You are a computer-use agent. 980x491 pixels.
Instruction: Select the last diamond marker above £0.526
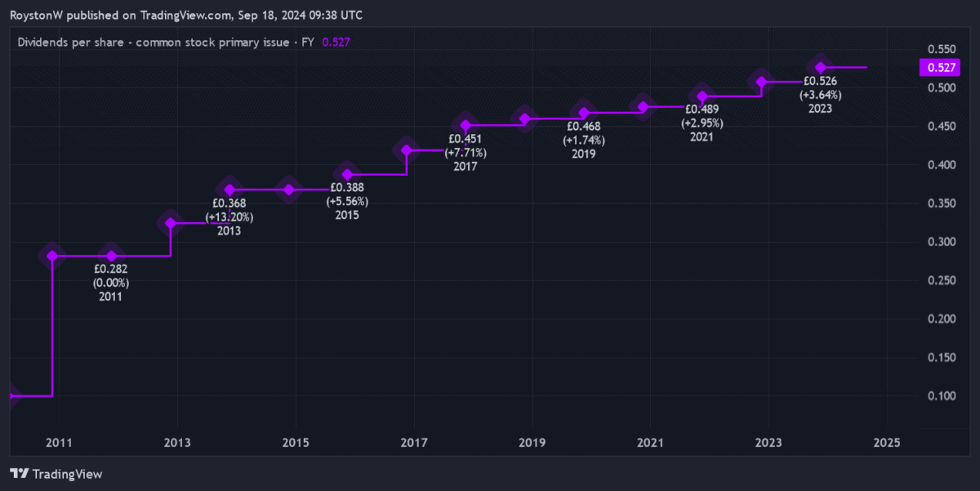[x=821, y=67]
